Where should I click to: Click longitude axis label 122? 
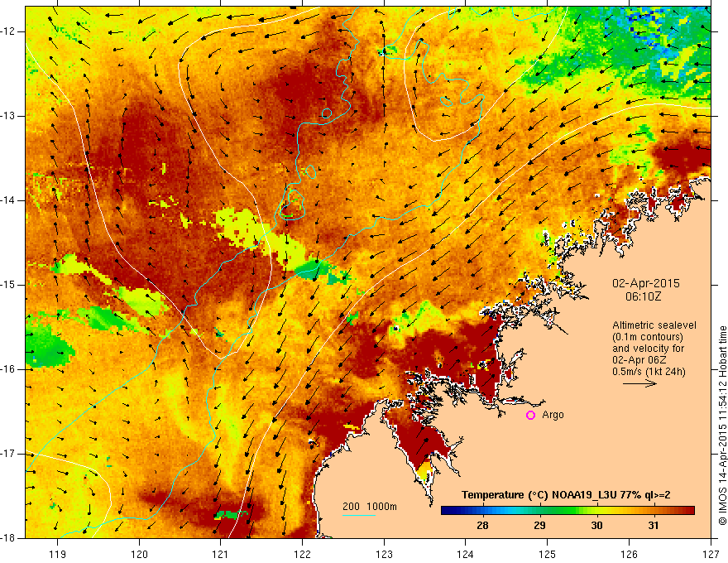(x=302, y=554)
